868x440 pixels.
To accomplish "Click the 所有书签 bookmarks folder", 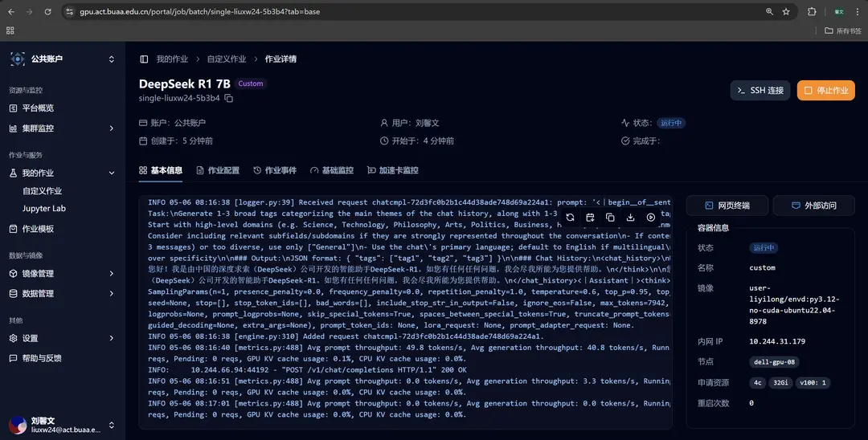I will pyautogui.click(x=843, y=31).
